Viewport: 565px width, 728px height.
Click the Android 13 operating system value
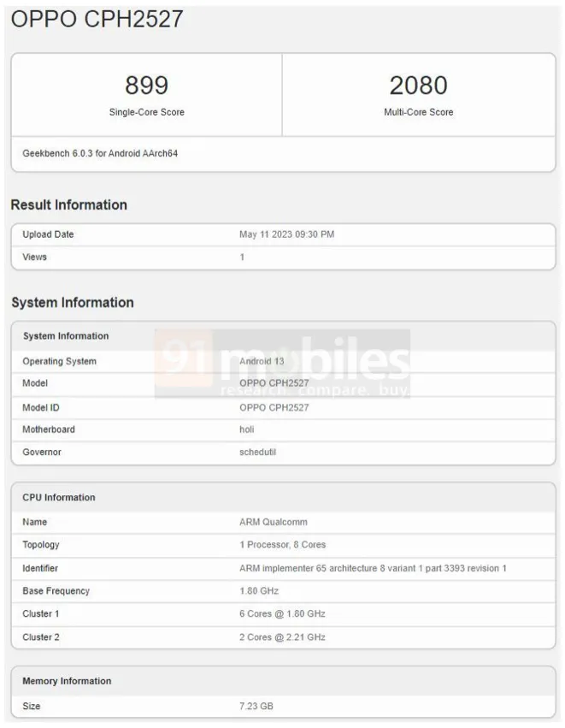point(263,361)
